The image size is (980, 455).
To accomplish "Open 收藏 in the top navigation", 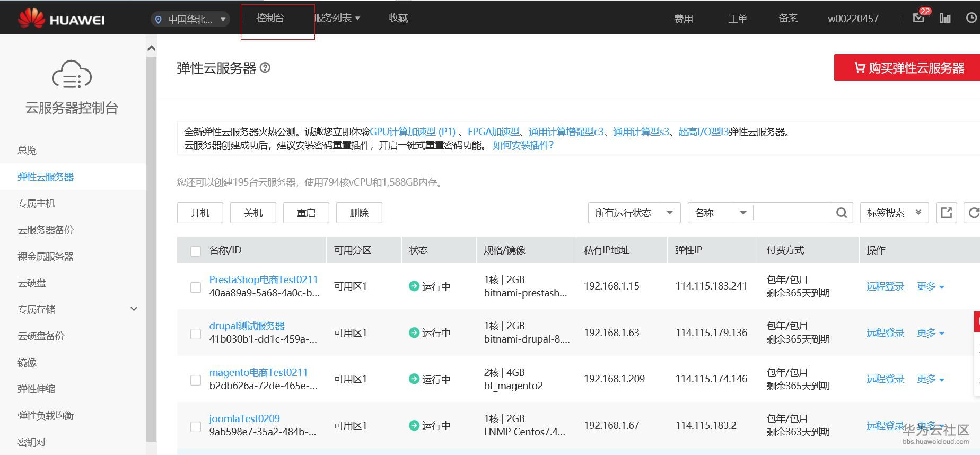I will click(398, 18).
